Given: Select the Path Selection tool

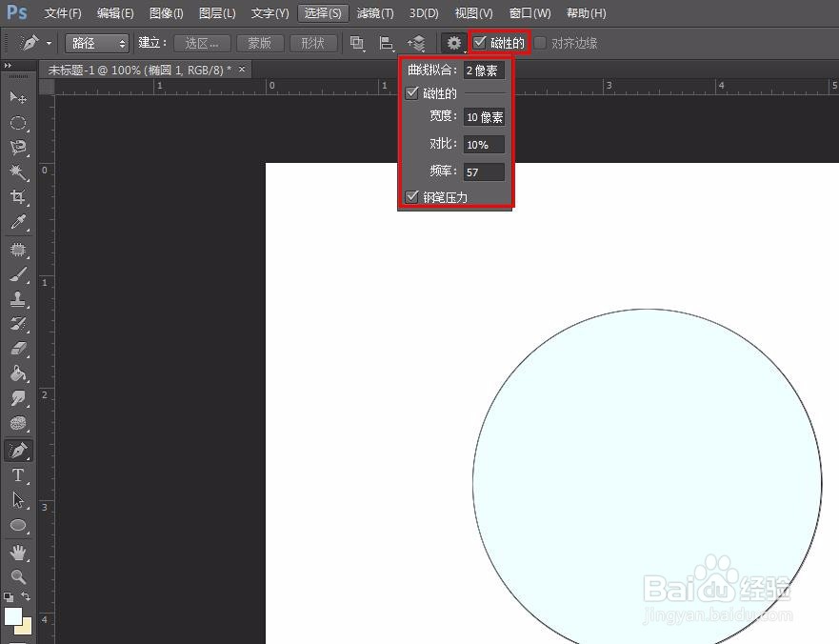Looking at the screenshot, I should click(18, 500).
